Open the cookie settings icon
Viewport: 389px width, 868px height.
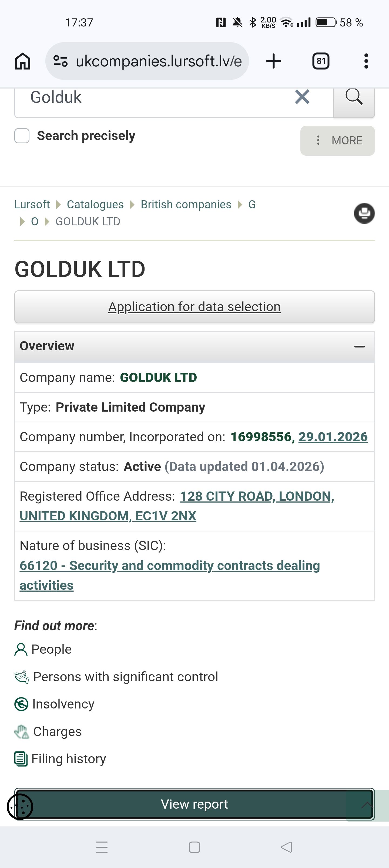(20, 807)
